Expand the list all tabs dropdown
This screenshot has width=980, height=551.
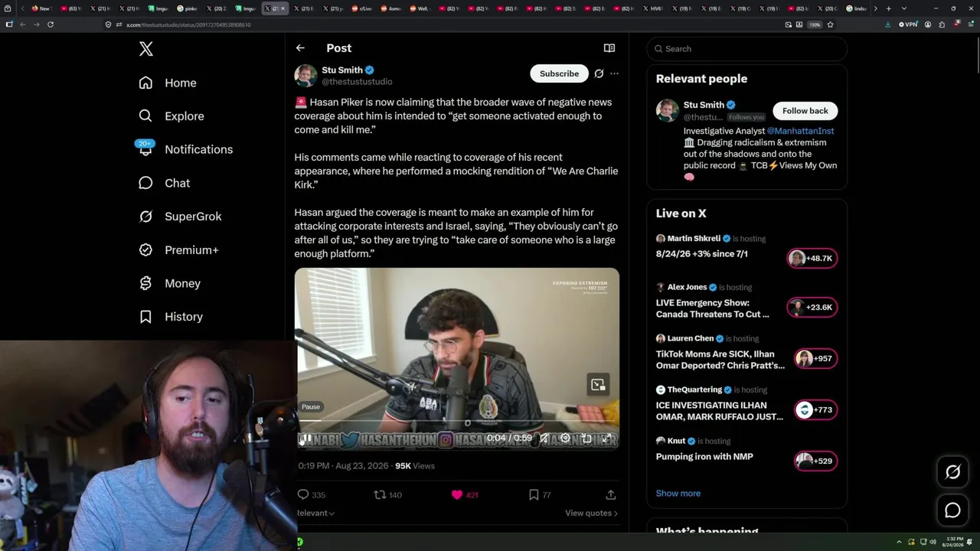pos(904,8)
